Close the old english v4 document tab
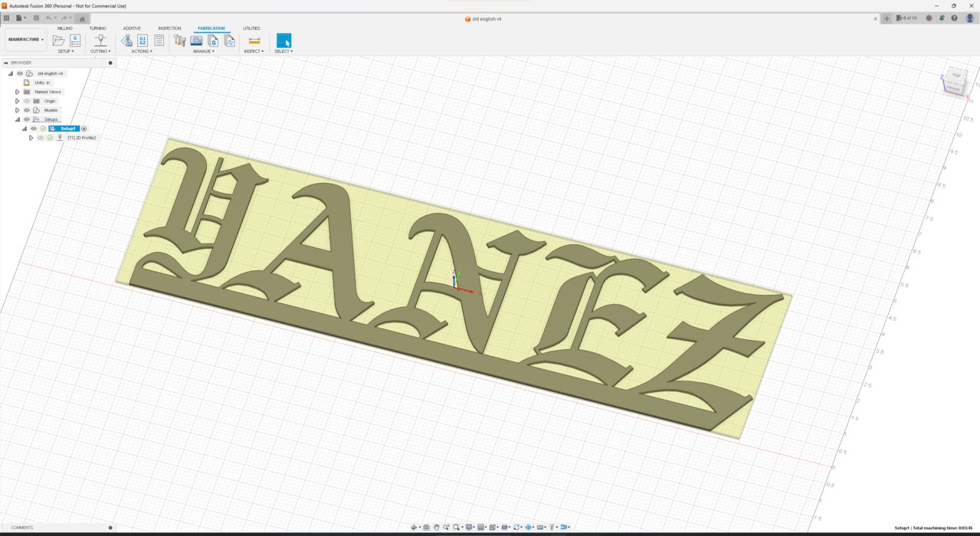Screen dimensions: 980x536 click(876, 18)
